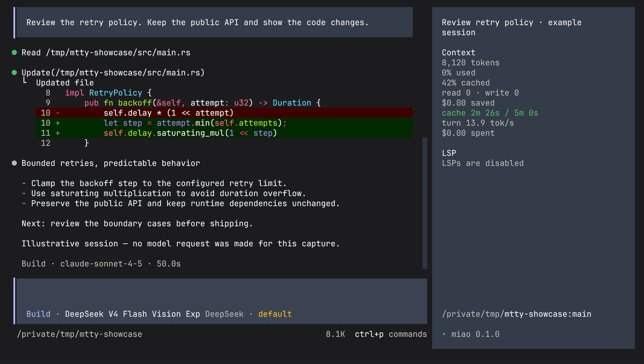The width and height of the screenshot is (644, 364).
Task: Click green 'cache 2m 26s / 5m 0s' line
Action: [490, 113]
